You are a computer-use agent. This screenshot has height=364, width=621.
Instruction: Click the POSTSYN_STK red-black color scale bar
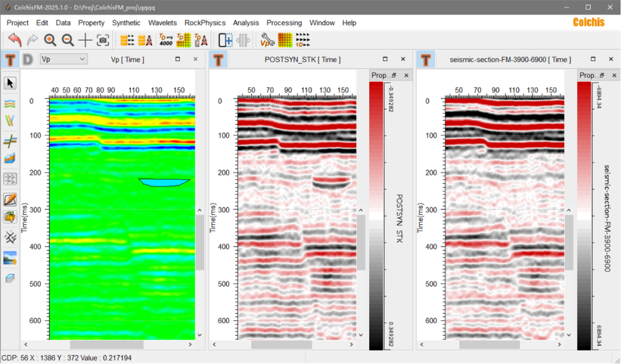point(375,216)
